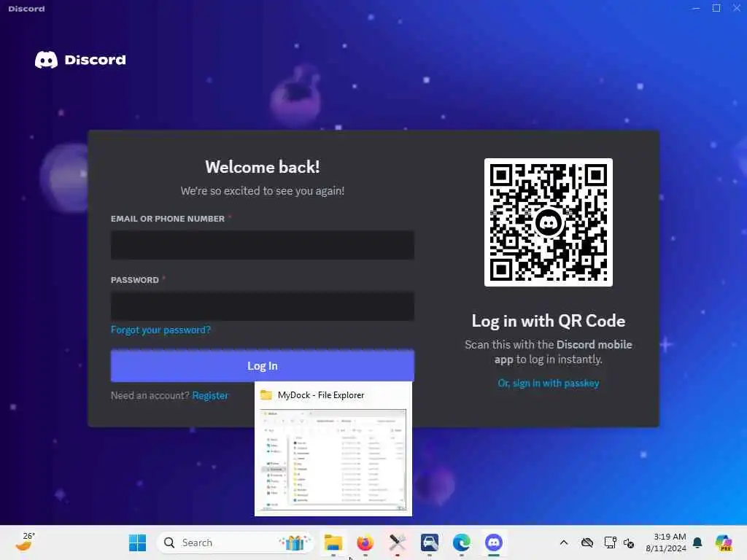Image resolution: width=747 pixels, height=560 pixels.
Task: Focus the Email or Phone Number field
Action: tap(262, 245)
